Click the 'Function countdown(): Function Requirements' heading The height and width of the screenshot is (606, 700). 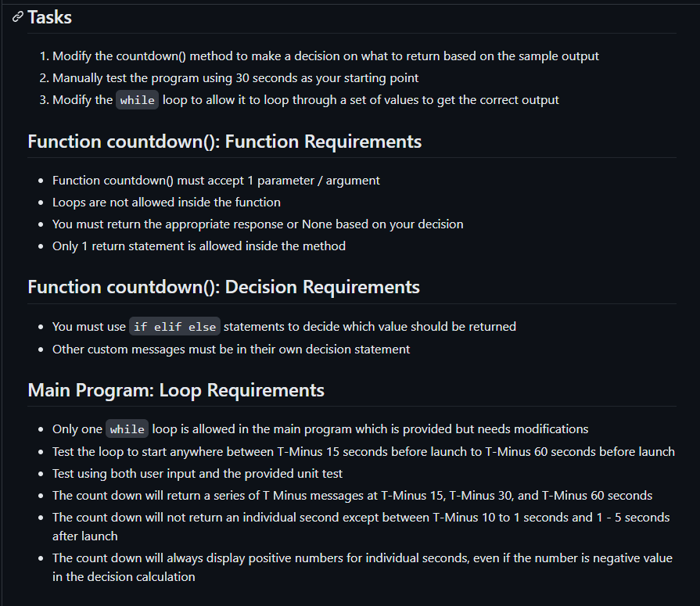tap(224, 142)
